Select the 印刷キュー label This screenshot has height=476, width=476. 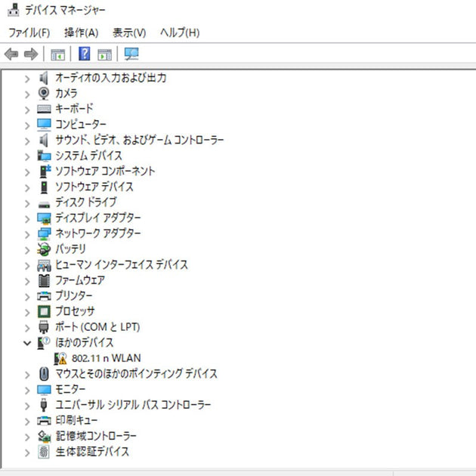point(76,421)
